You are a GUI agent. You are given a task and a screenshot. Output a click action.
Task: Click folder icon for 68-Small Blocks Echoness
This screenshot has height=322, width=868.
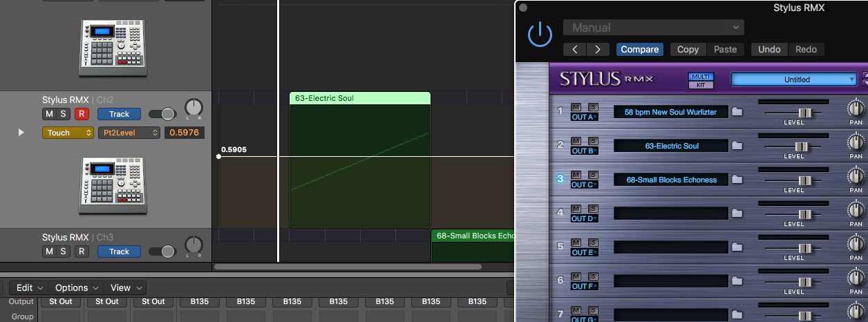(737, 180)
